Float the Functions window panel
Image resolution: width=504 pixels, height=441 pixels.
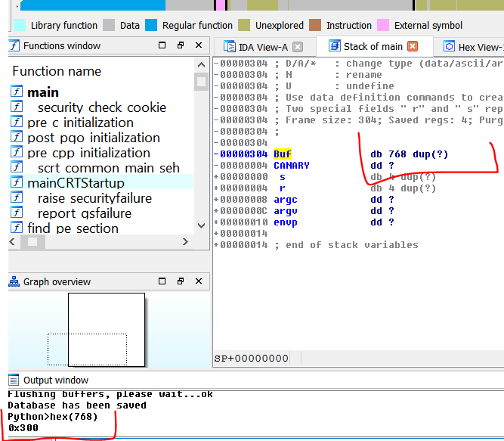181,45
